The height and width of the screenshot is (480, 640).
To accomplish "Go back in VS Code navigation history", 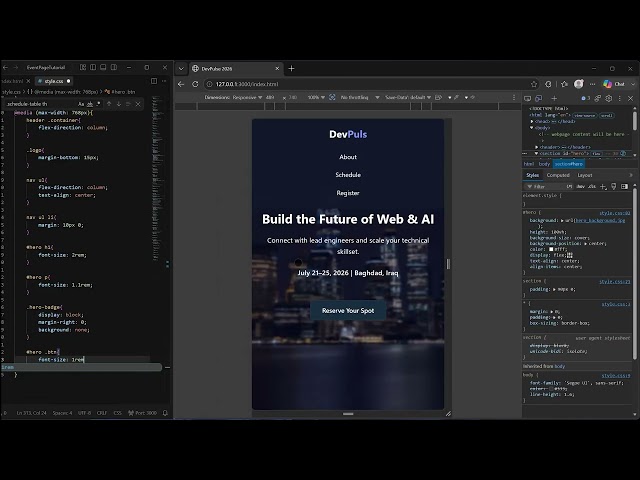I will (5, 67).
